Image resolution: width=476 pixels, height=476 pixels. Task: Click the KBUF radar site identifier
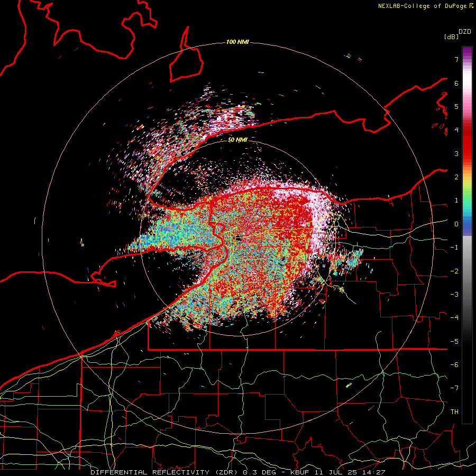click(300, 472)
